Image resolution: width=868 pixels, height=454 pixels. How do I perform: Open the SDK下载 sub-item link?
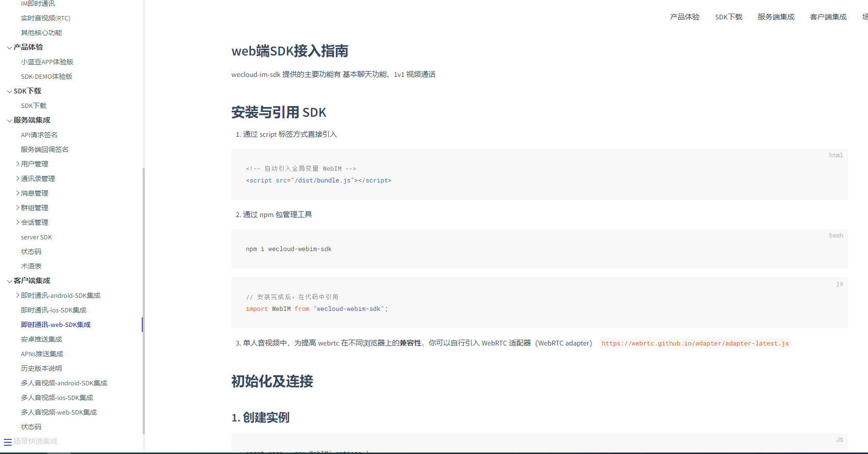point(34,106)
